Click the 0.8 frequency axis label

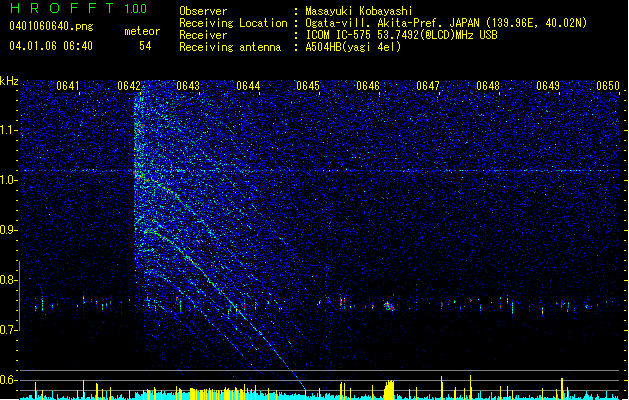point(9,280)
